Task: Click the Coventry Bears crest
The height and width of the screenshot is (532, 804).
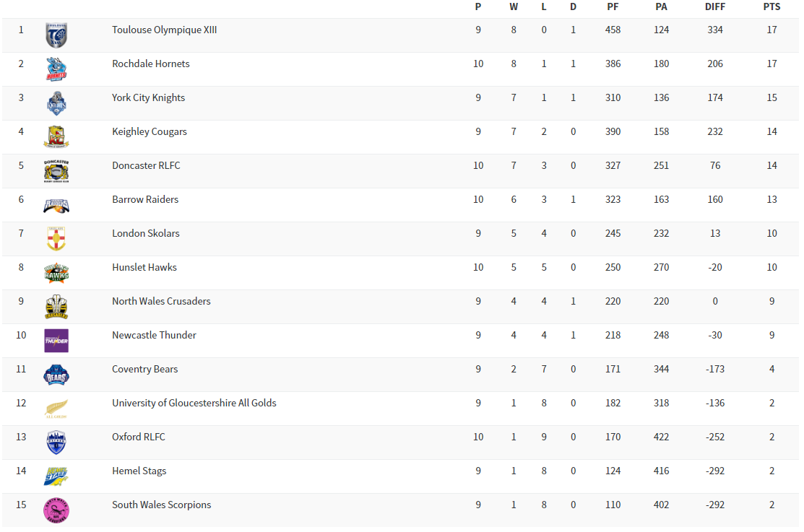Action: pos(56,374)
